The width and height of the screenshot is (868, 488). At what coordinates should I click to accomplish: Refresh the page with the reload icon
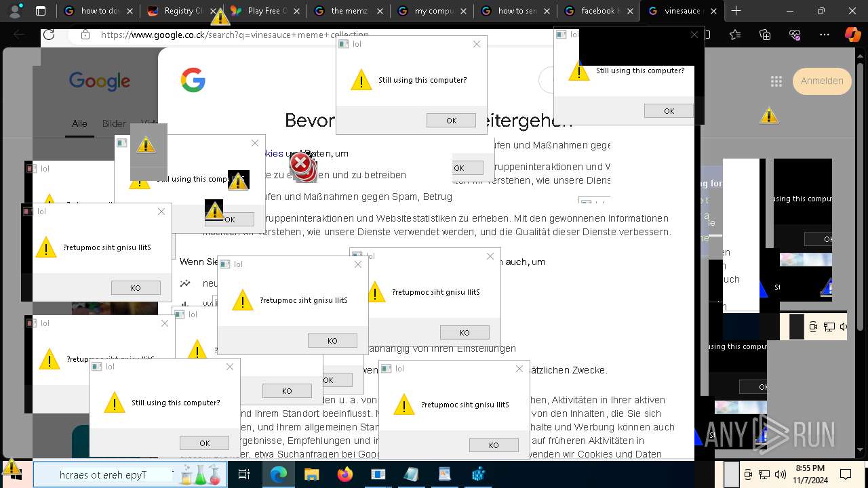(x=49, y=35)
